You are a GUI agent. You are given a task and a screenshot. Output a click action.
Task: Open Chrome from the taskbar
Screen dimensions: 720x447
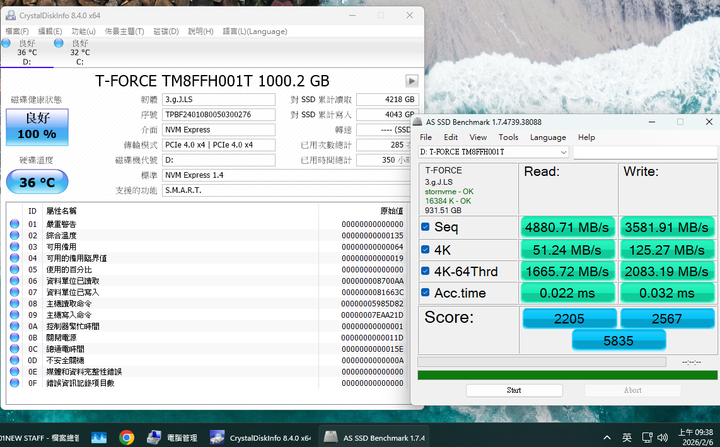point(127,437)
